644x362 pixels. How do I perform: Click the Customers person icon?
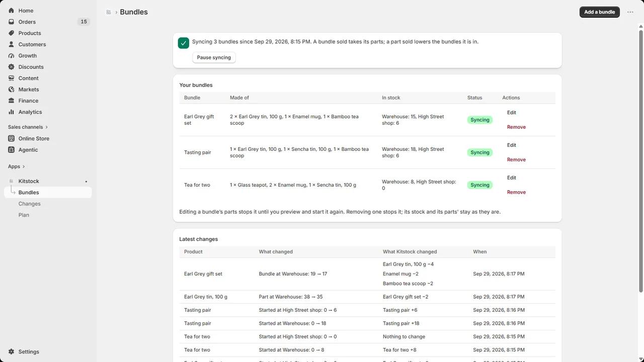pos(11,44)
